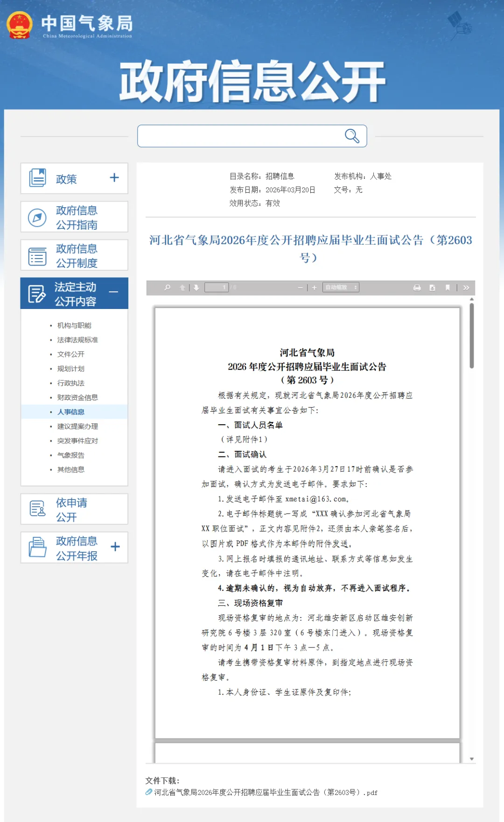
Task: Click the paperclip attachment icon near 文件下载
Action: (149, 792)
